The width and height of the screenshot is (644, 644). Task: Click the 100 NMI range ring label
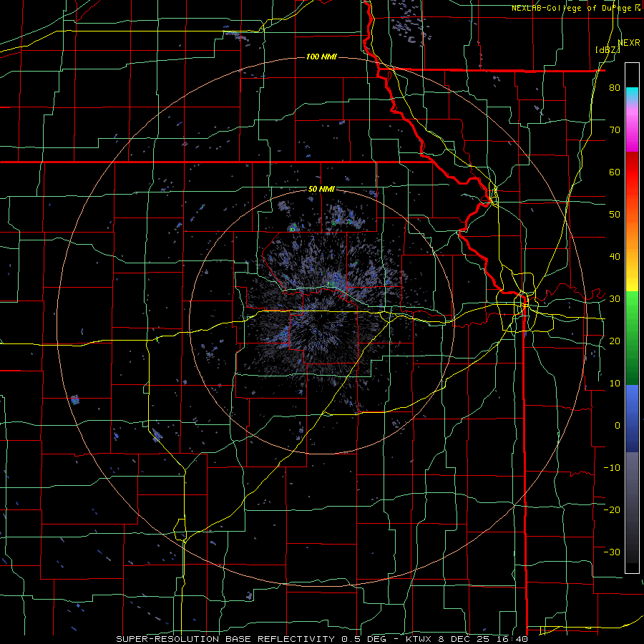point(321,57)
